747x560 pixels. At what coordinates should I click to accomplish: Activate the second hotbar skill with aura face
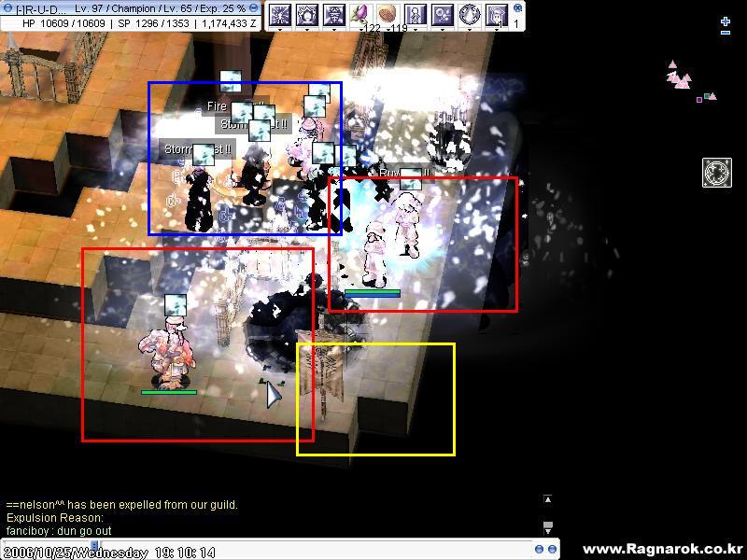click(307, 14)
